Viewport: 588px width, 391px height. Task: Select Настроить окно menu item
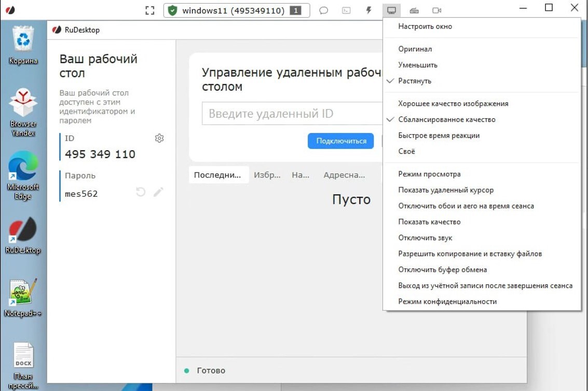click(425, 26)
